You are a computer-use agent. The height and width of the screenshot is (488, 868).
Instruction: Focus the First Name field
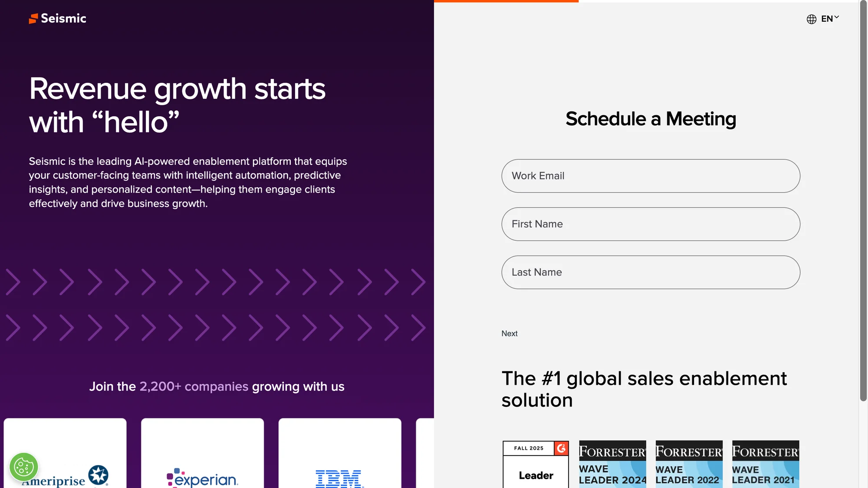coord(651,224)
